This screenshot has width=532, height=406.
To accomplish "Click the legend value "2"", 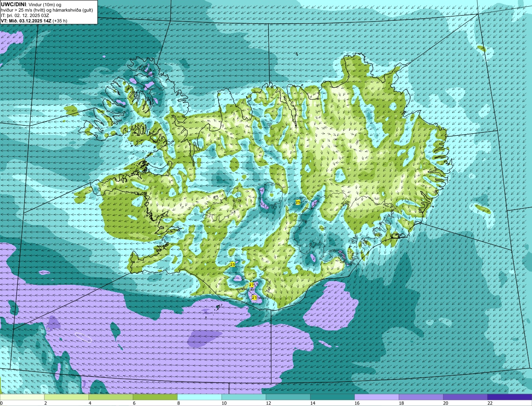I will (x=45, y=403).
